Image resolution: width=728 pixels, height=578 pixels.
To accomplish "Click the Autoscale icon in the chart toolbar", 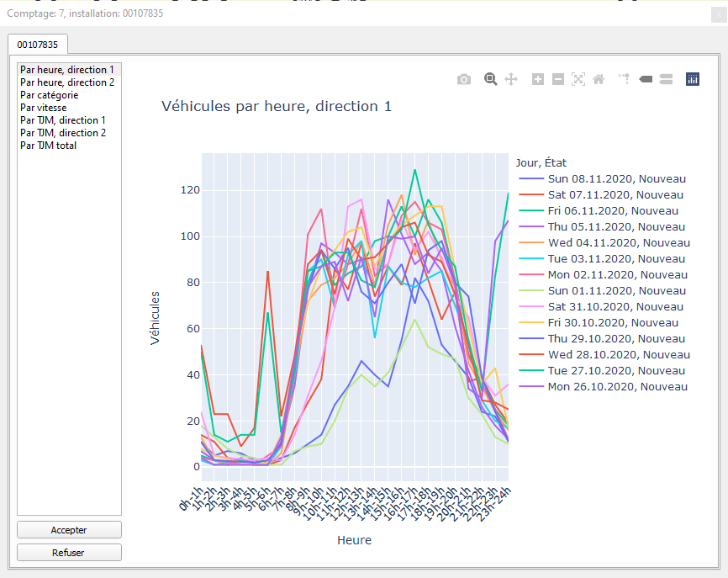I will pyautogui.click(x=578, y=78).
